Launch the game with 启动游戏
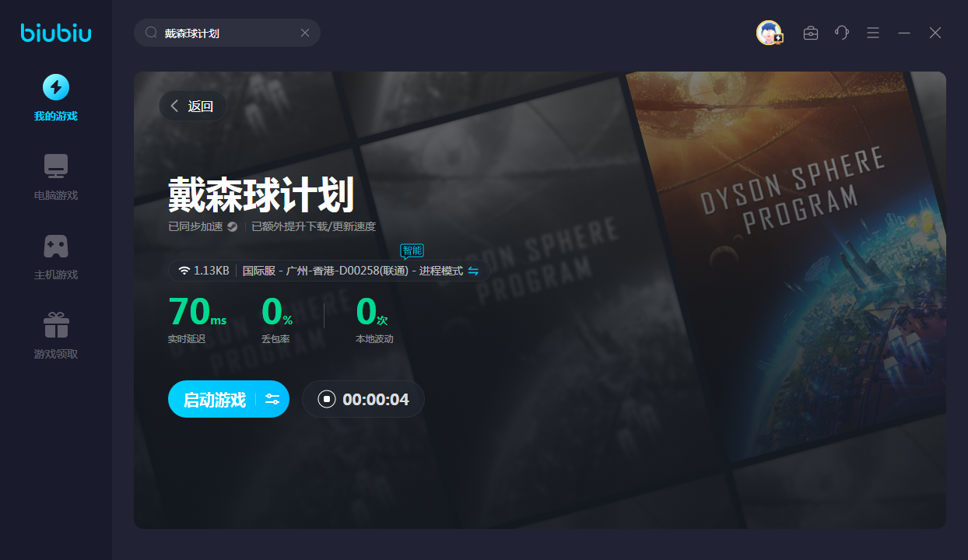Screen dimensions: 968x560 tap(214, 400)
